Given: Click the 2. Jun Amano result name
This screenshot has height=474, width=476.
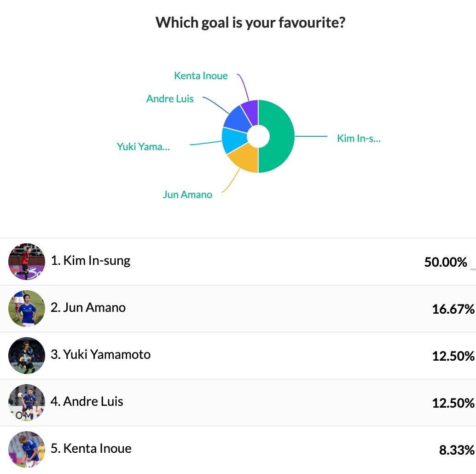Looking at the screenshot, I should [88, 307].
